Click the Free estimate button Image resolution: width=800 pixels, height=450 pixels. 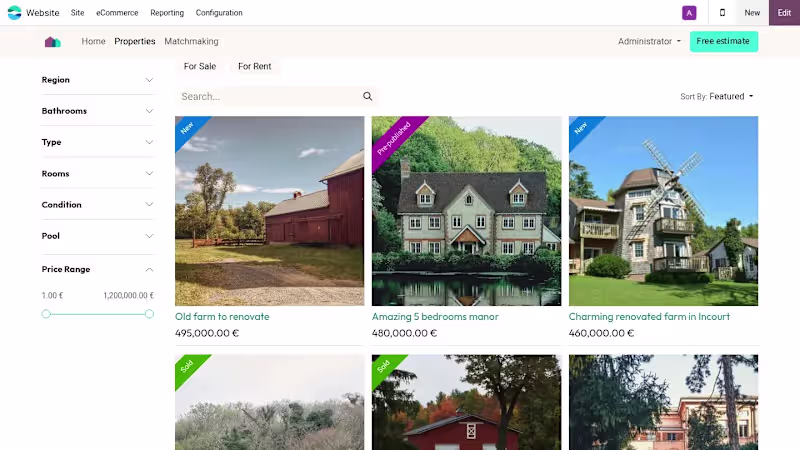pyautogui.click(x=723, y=41)
